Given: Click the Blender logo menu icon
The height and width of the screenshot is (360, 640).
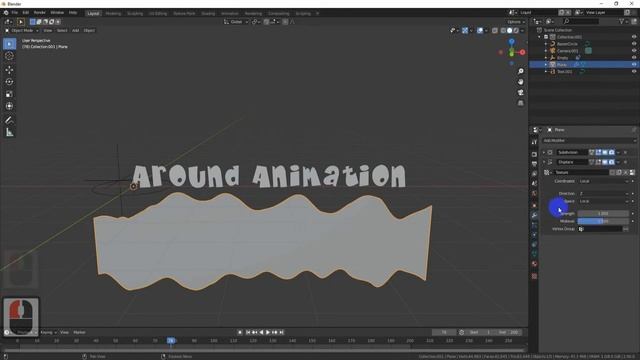Looking at the screenshot, I should coord(6,13).
